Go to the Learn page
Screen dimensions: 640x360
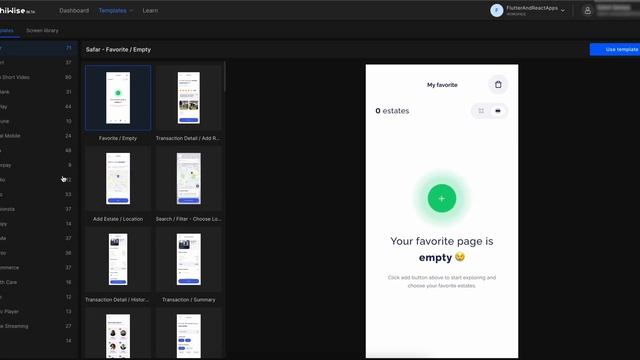click(150, 11)
